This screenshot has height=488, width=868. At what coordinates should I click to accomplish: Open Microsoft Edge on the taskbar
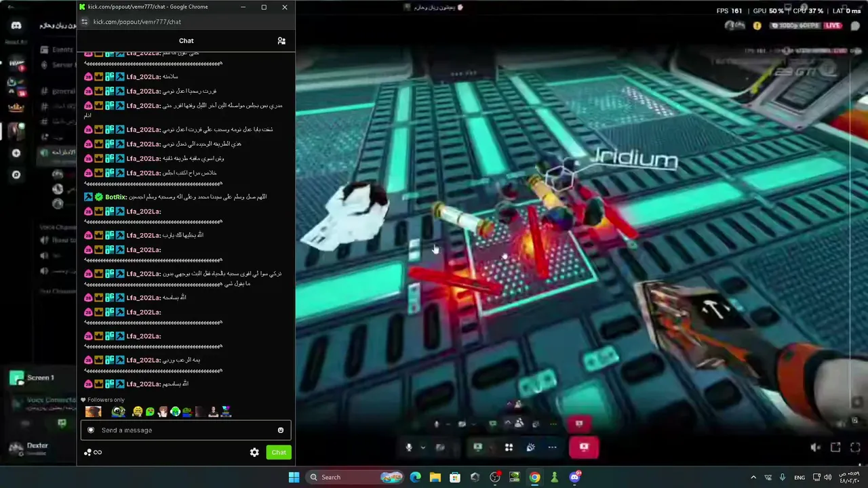pyautogui.click(x=415, y=477)
